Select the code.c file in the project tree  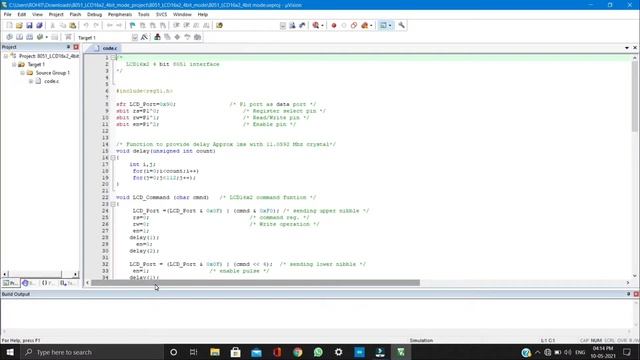click(x=51, y=81)
